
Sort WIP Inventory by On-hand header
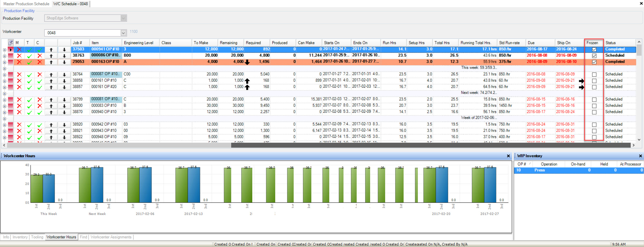pos(578,164)
